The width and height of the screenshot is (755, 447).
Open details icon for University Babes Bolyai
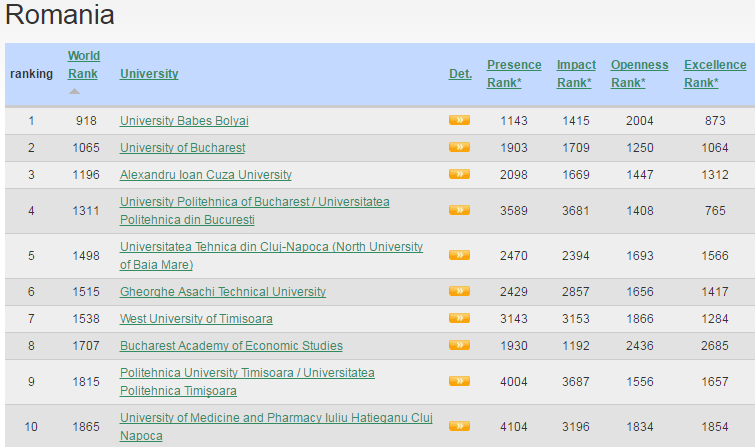click(x=459, y=120)
